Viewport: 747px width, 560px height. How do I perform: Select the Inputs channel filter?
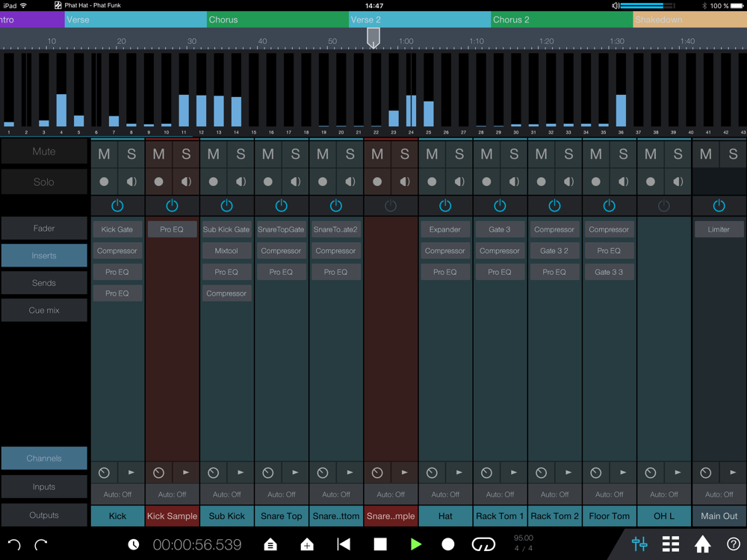44,487
